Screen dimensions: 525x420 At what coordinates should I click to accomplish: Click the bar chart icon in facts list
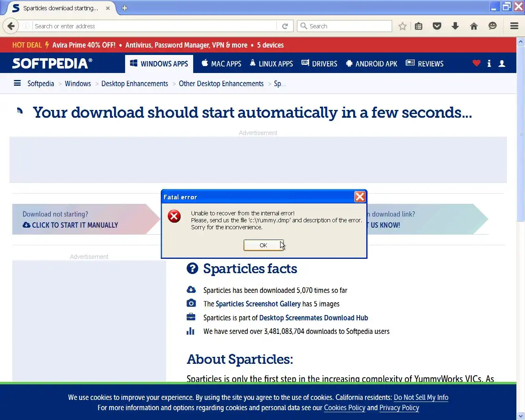pos(191,331)
